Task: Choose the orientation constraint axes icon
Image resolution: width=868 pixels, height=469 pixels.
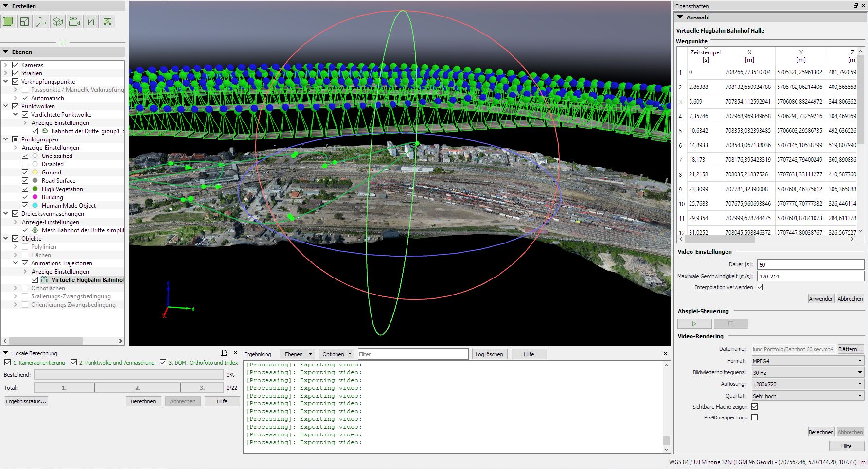Action: [x=41, y=21]
